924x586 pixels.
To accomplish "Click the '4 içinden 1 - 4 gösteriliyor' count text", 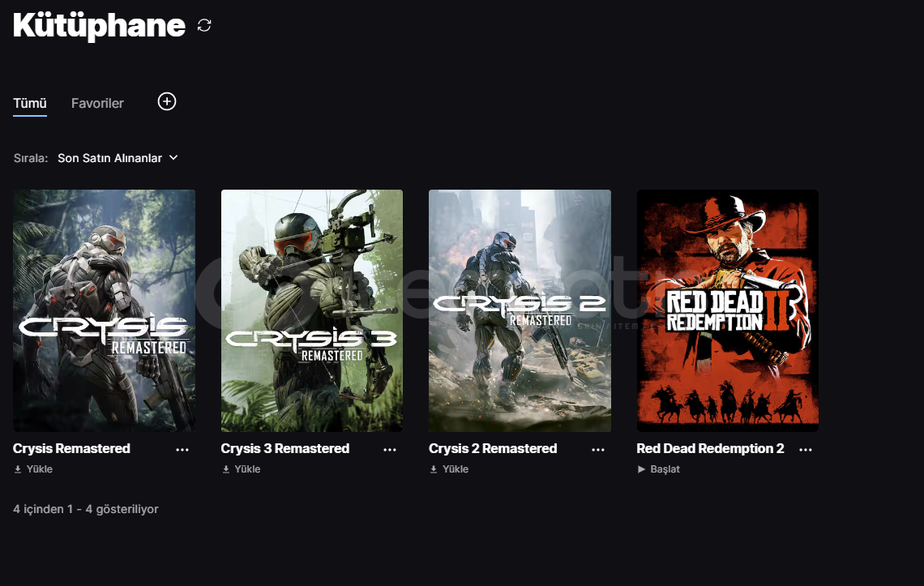I will (x=86, y=509).
